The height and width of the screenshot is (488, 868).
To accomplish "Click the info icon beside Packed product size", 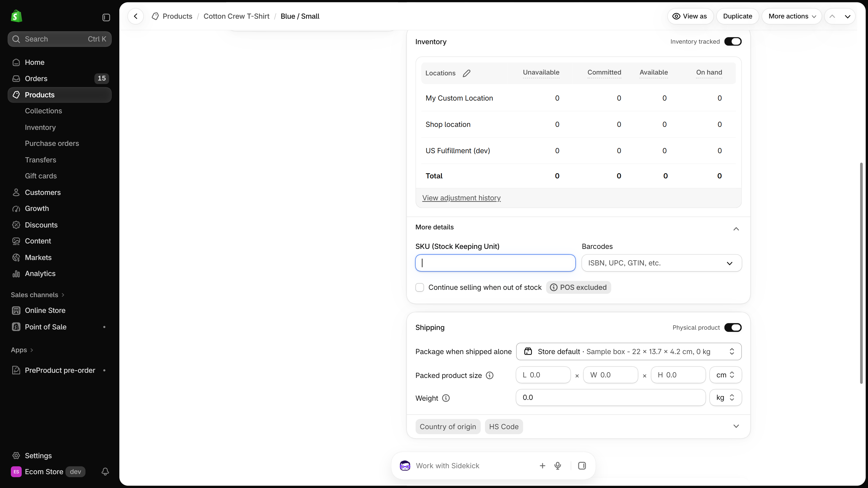I will click(490, 375).
